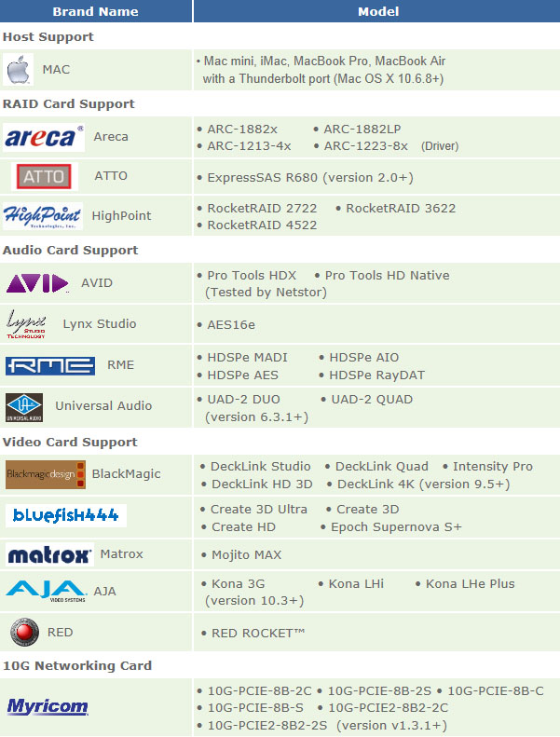This screenshot has height=737, width=560.
Task: Click the HighPoint brand name text
Action: tap(121, 216)
